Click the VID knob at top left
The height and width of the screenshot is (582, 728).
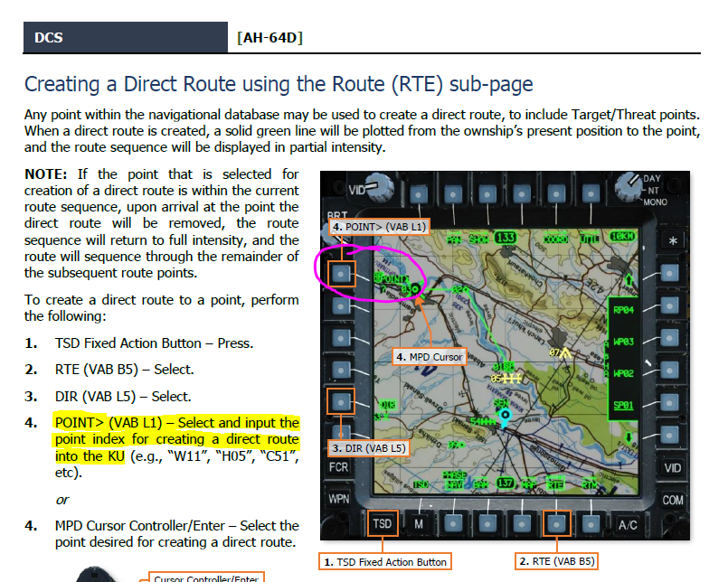click(x=378, y=187)
